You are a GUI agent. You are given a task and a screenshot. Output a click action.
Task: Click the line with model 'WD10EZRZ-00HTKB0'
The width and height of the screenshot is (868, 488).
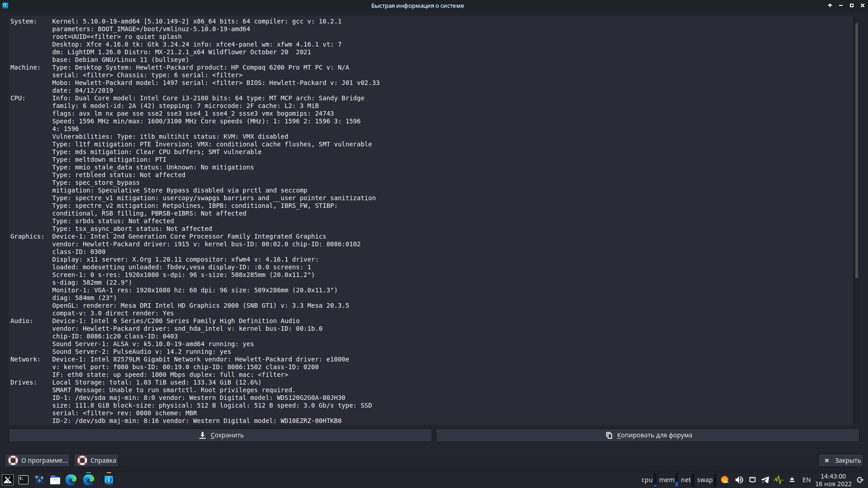coord(197,421)
